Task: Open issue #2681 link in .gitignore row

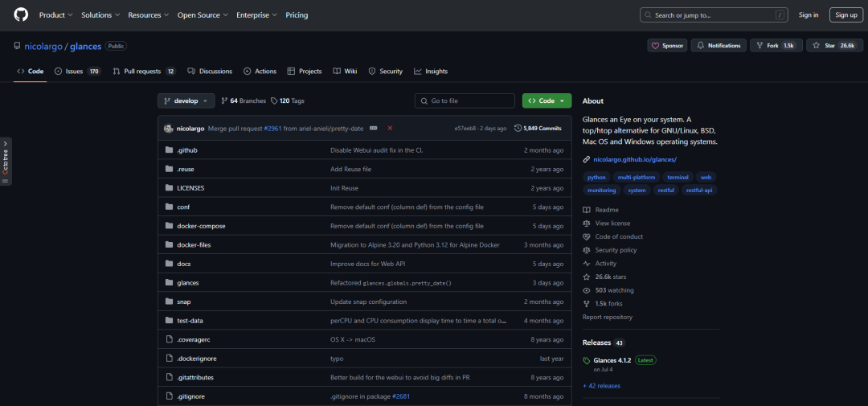Action: (x=401, y=396)
